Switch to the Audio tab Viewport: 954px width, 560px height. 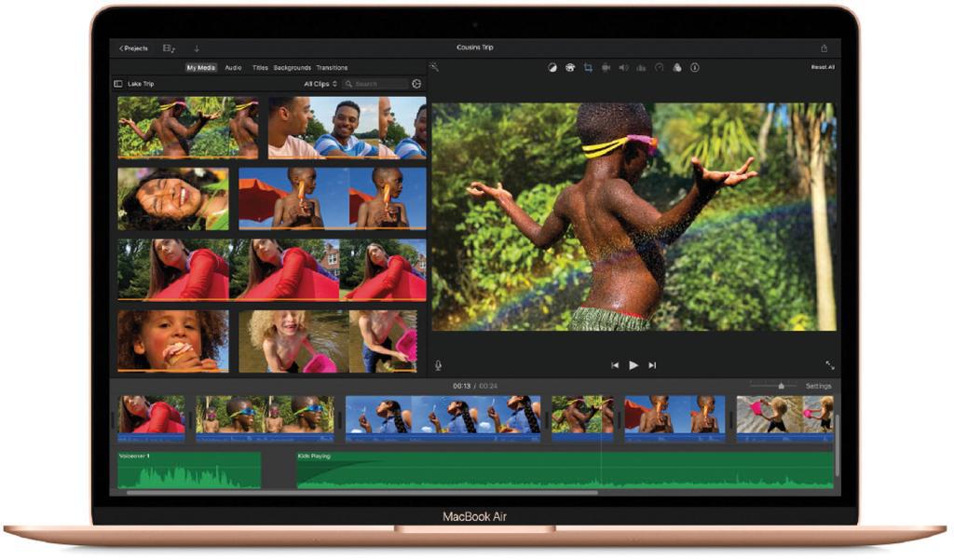233,68
